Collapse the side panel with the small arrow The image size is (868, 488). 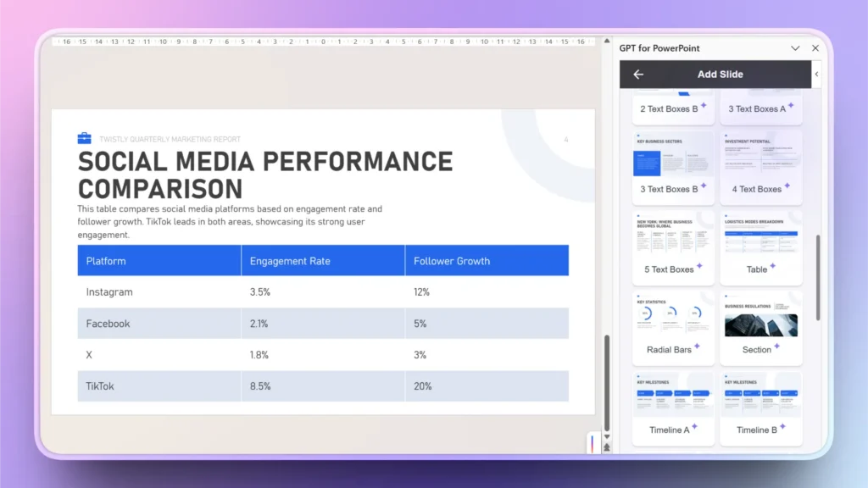[x=816, y=75]
